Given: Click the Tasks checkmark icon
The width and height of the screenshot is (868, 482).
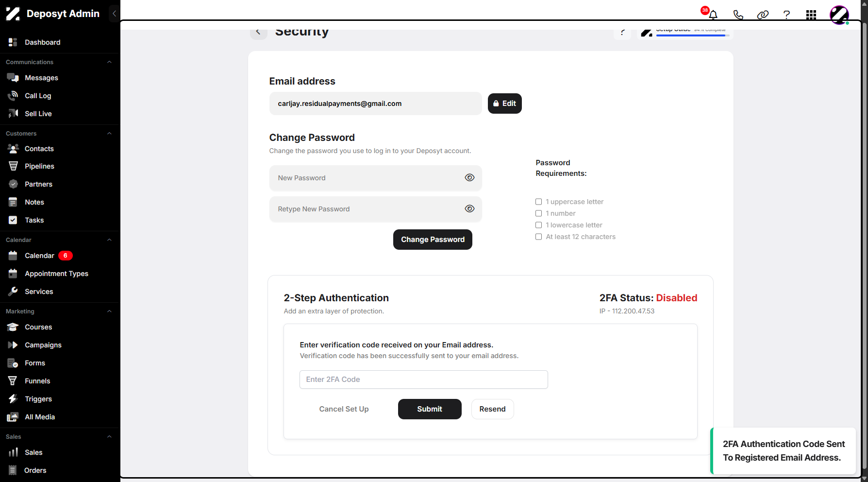Looking at the screenshot, I should point(13,220).
